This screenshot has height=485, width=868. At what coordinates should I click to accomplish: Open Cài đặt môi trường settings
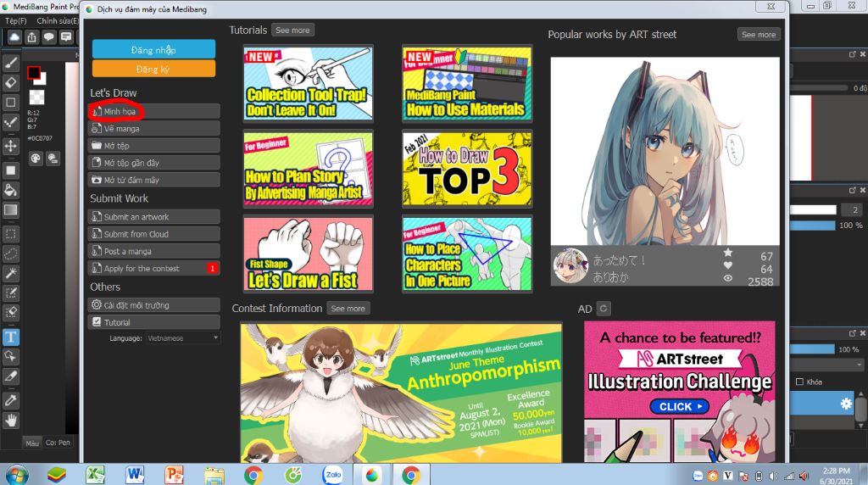coord(154,305)
